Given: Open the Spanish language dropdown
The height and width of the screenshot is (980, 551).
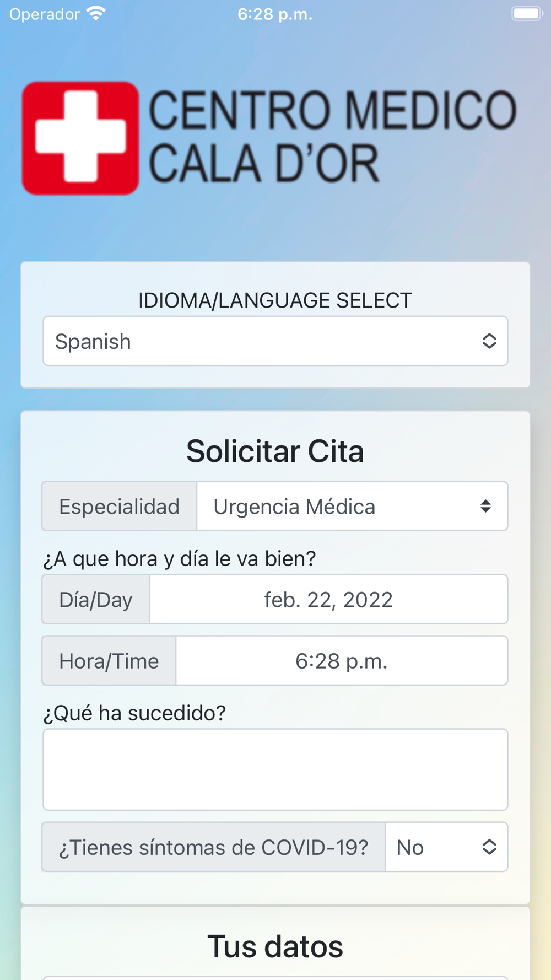Looking at the screenshot, I should click(275, 341).
